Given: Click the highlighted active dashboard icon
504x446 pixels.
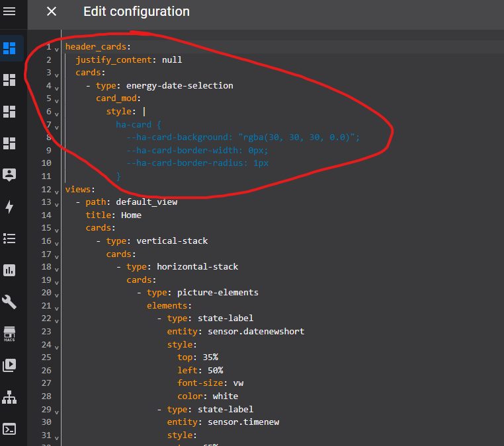Looking at the screenshot, I should pos(9,48).
